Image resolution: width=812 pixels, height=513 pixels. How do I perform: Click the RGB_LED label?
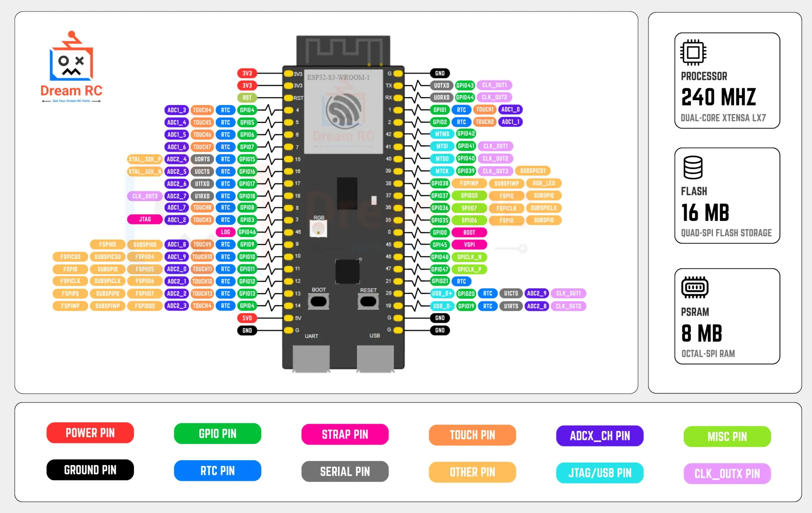(544, 183)
